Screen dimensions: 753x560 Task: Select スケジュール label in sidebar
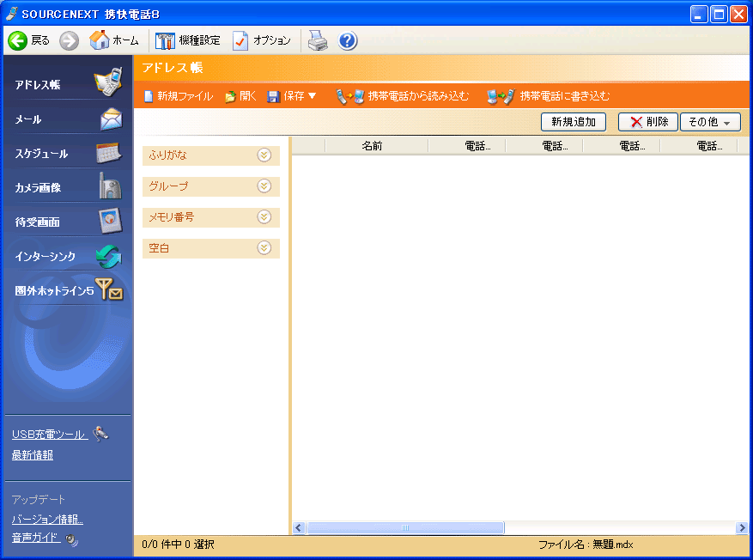[x=41, y=154]
